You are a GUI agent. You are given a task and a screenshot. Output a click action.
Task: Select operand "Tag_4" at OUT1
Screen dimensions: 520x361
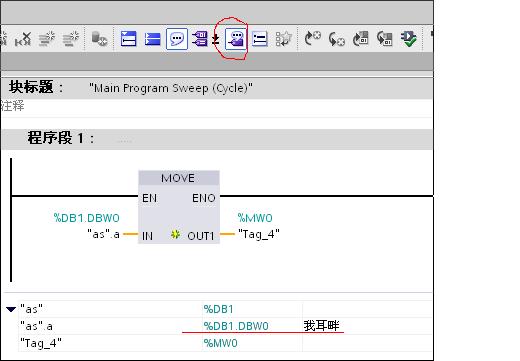click(x=259, y=234)
